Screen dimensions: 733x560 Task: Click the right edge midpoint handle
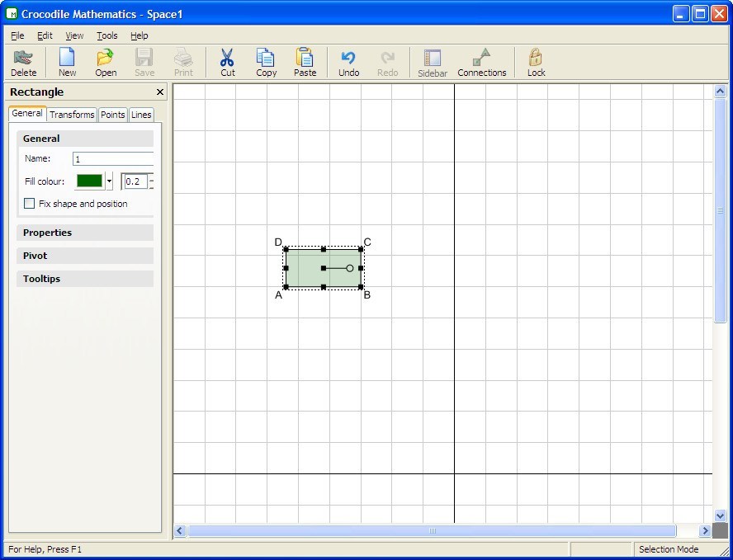point(361,268)
